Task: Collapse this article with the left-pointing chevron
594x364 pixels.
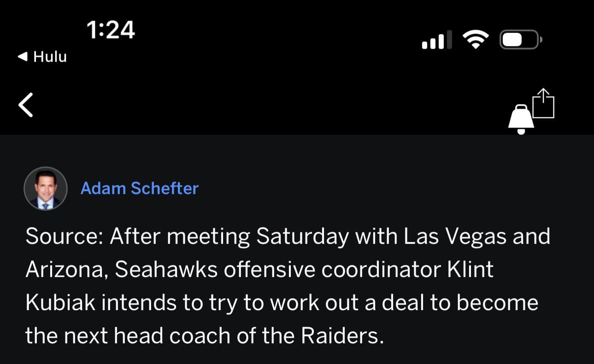Action: tap(26, 105)
